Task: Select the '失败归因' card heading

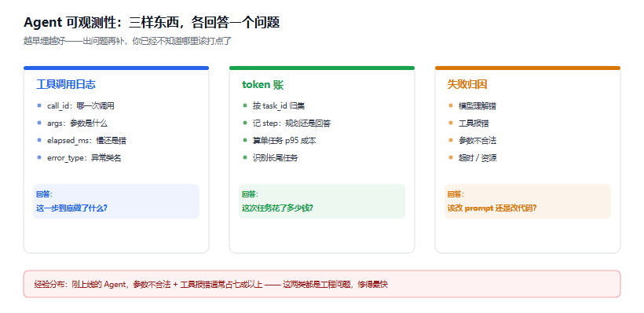Action: [x=467, y=85]
